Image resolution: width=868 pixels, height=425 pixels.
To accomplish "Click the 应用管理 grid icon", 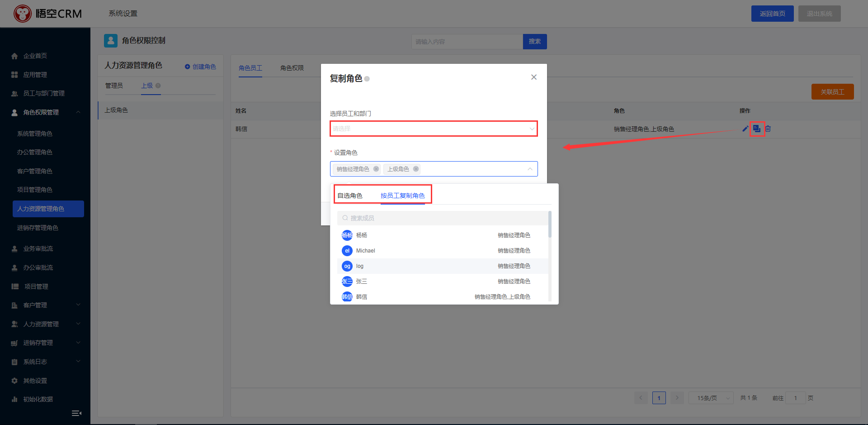I will pyautogui.click(x=14, y=75).
